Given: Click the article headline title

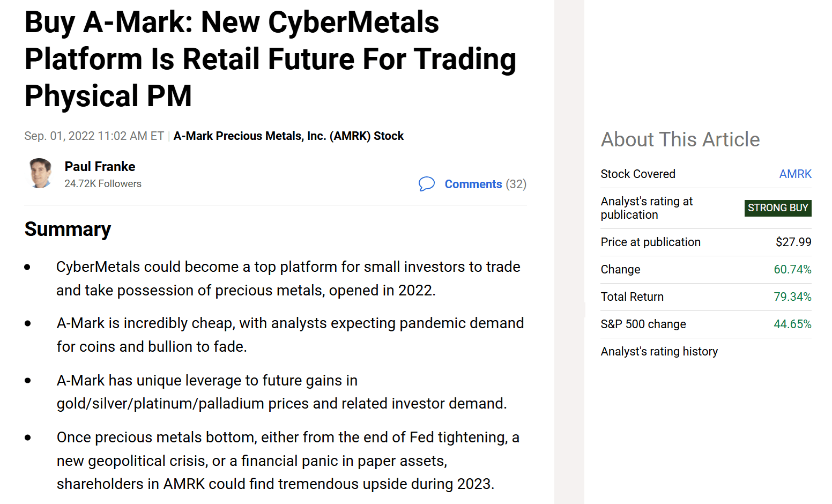Looking at the screenshot, I should 270,60.
